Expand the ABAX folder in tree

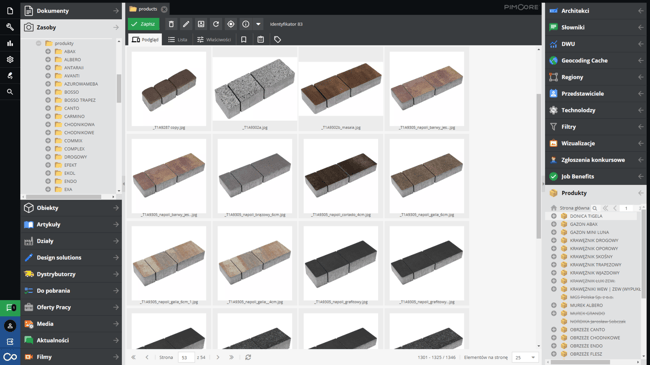tap(48, 51)
